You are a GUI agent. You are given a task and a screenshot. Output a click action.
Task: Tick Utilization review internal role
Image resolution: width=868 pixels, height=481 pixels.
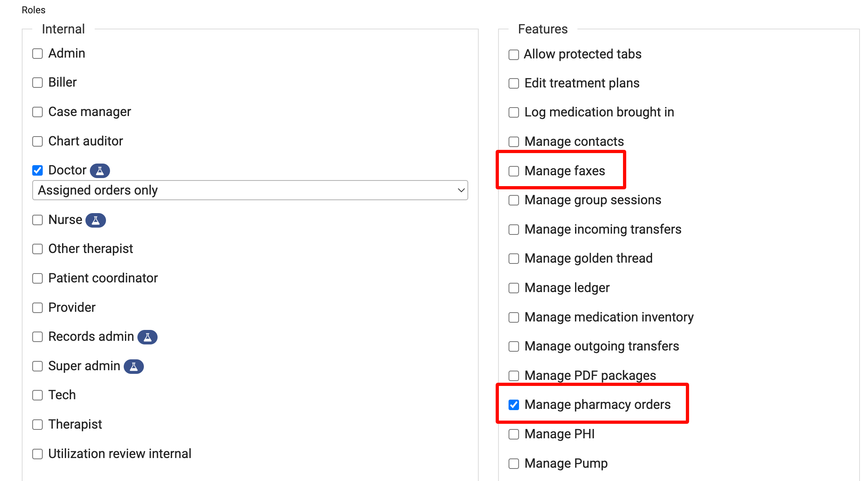click(x=37, y=454)
